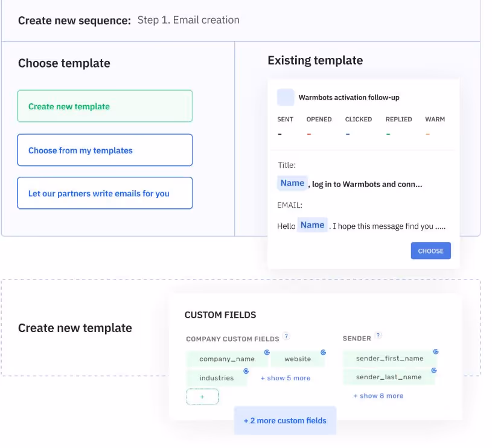The image size is (492, 448).
Task: Click the plus icon to add custom field
Action: click(202, 396)
